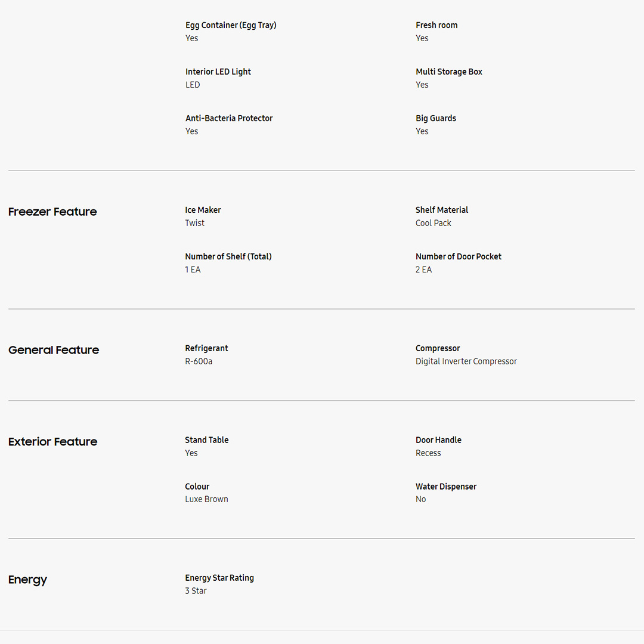Select the Big Guards spec label
644x644 pixels.
[x=436, y=118]
